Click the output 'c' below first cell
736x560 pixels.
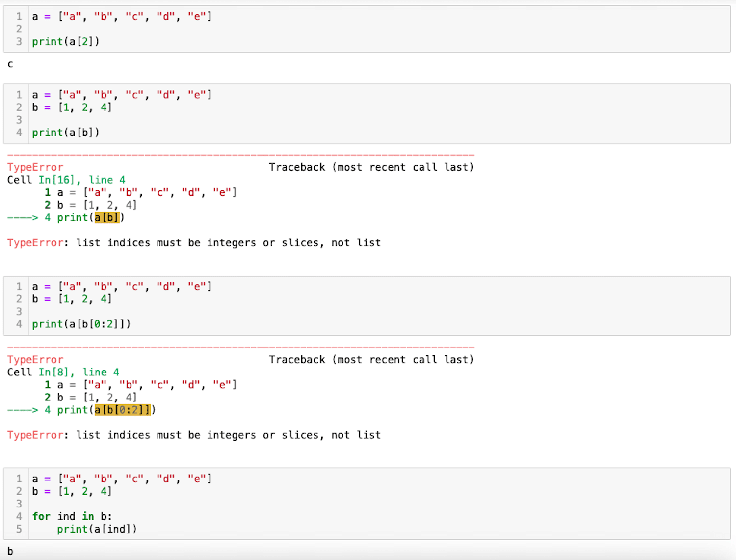pos(10,64)
